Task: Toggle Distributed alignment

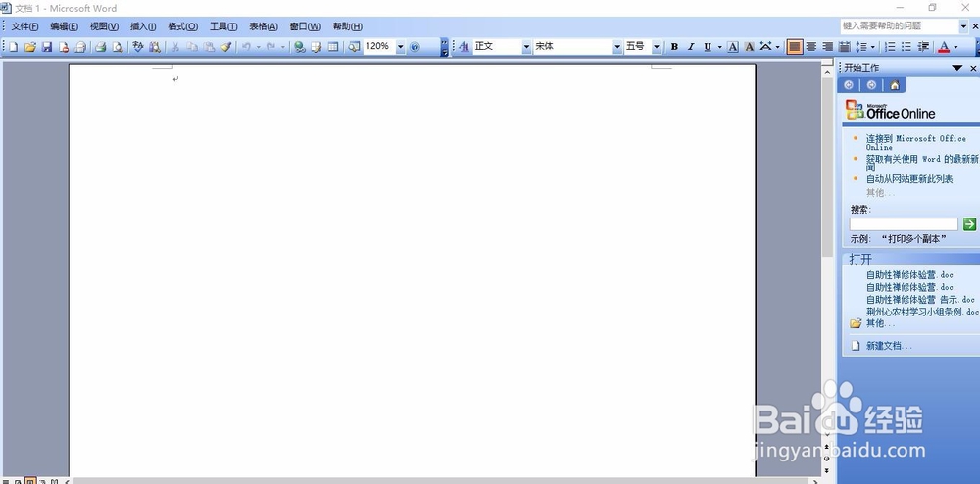Action: click(x=845, y=47)
